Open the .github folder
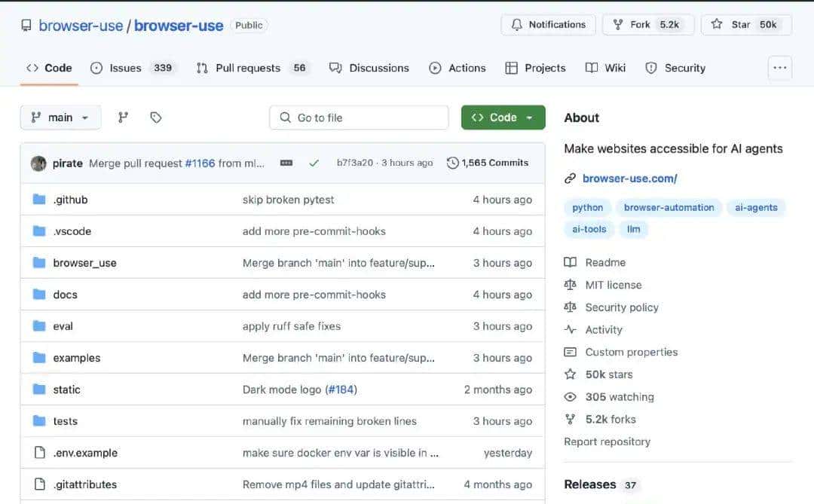The width and height of the screenshot is (814, 504). click(70, 200)
